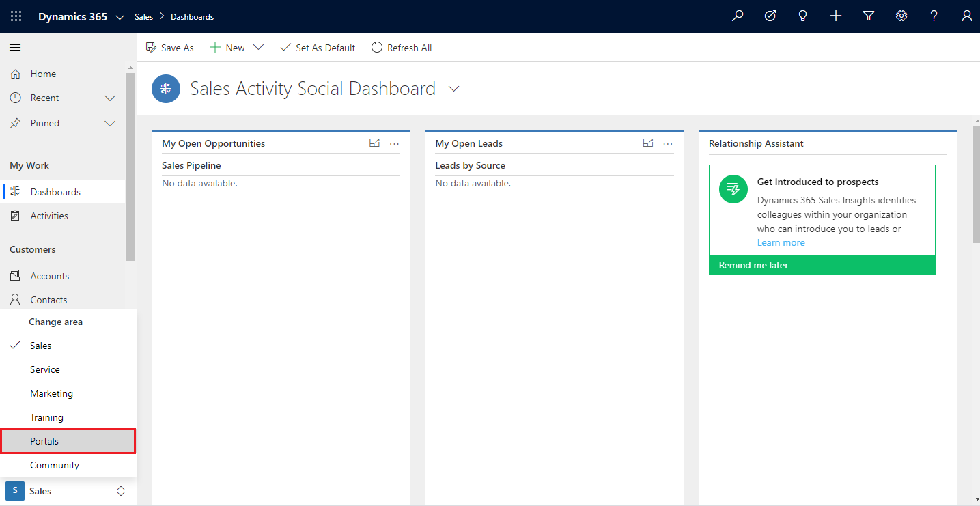980x506 pixels.
Task: Switch to the Community area
Action: 68,465
